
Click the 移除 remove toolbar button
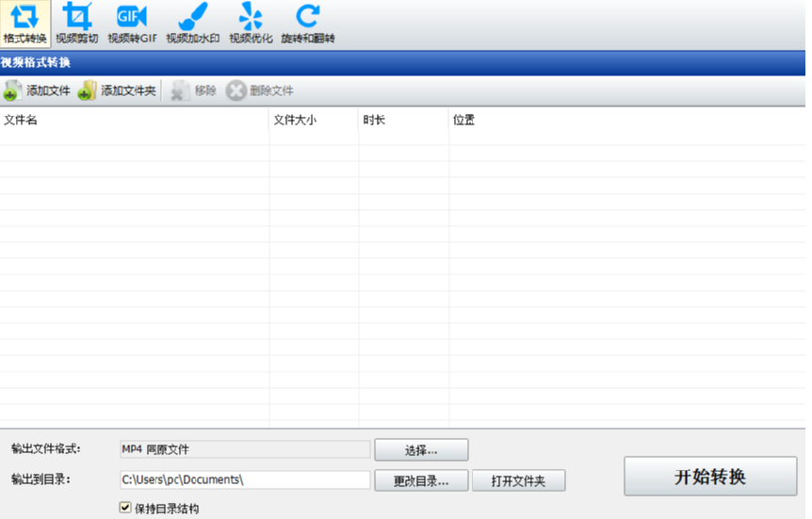(x=193, y=90)
